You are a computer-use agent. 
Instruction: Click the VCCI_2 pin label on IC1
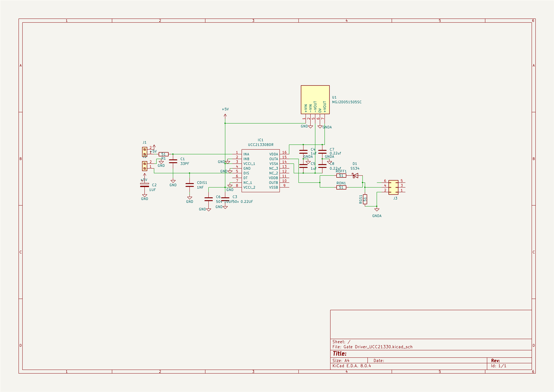(x=249, y=187)
